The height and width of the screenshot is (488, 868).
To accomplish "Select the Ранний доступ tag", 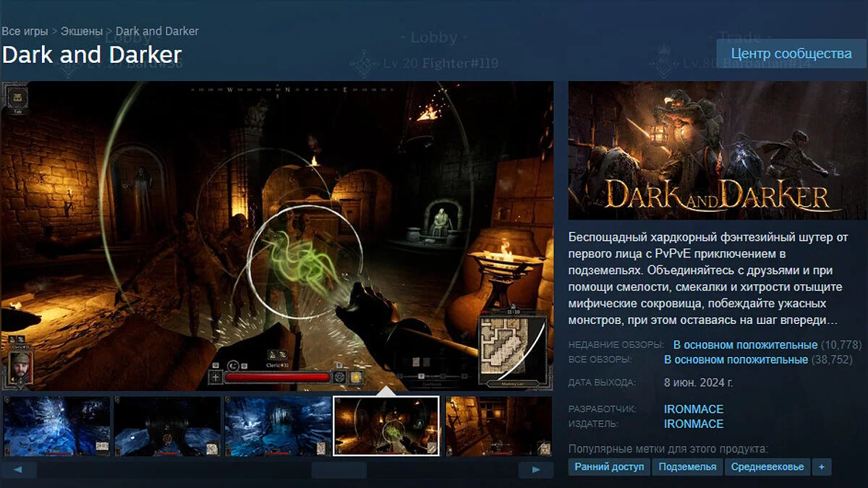I will click(609, 467).
